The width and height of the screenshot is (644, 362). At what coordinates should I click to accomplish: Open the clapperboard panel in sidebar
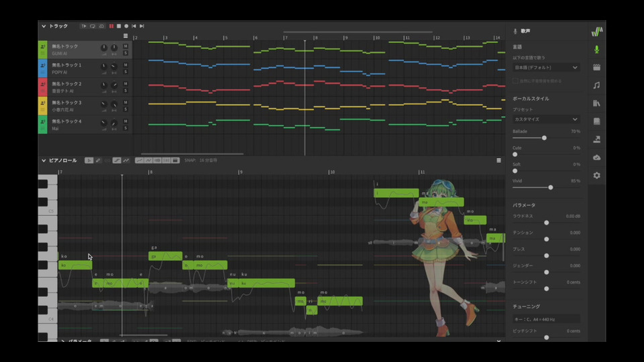[597, 67]
